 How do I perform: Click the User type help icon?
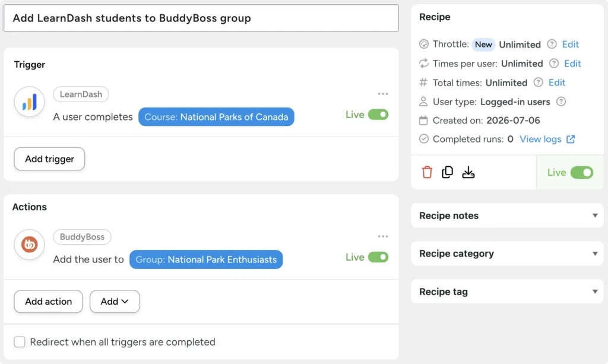(x=561, y=102)
